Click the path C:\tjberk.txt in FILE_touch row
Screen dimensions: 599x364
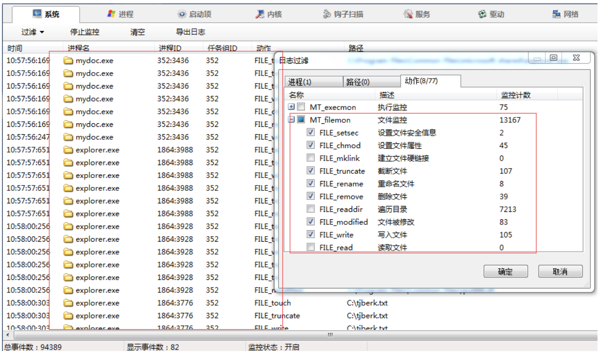tap(367, 303)
